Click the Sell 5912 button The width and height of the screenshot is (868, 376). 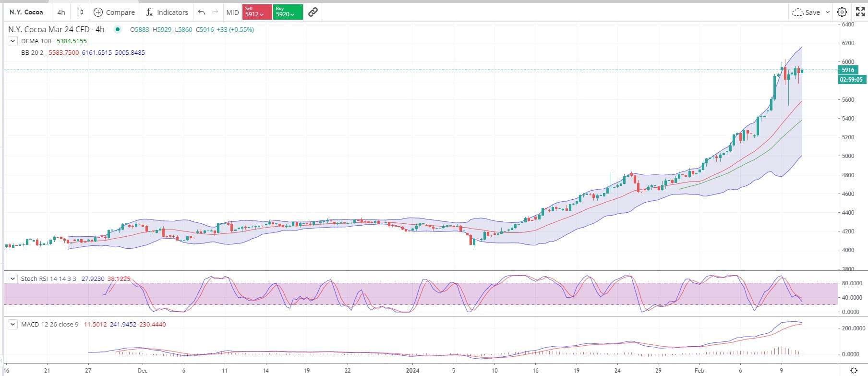click(x=257, y=12)
